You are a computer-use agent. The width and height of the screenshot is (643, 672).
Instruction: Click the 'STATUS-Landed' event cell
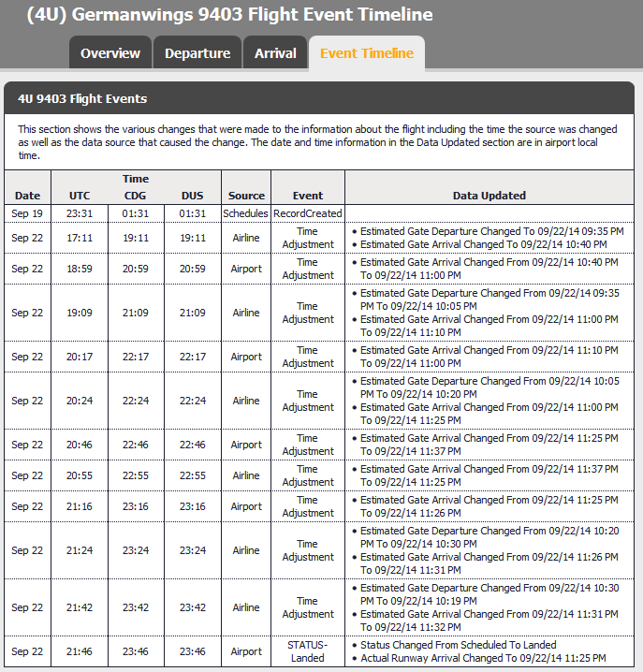pyautogui.click(x=308, y=651)
